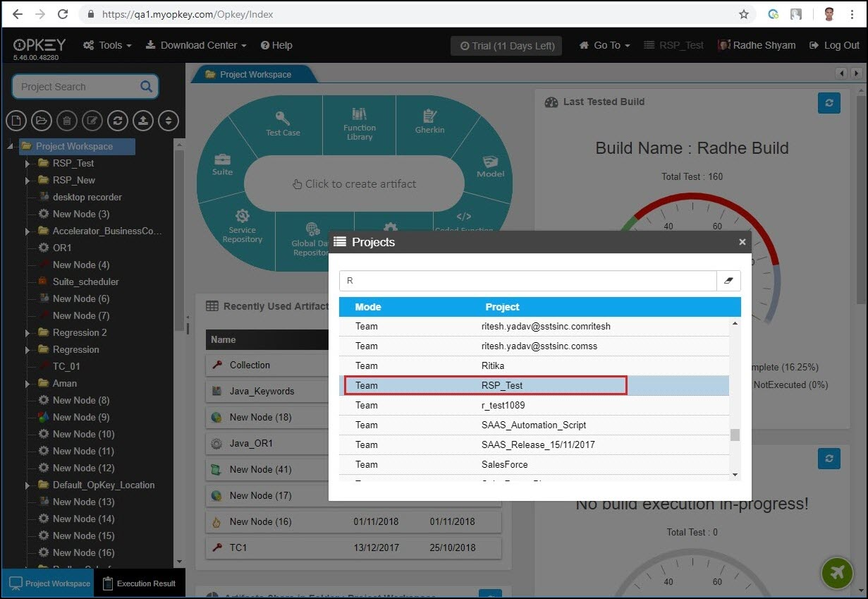Viewport: 868px width, 599px height.
Task: Click the expand-collapse arrows toolbar icon
Action: pos(169,121)
